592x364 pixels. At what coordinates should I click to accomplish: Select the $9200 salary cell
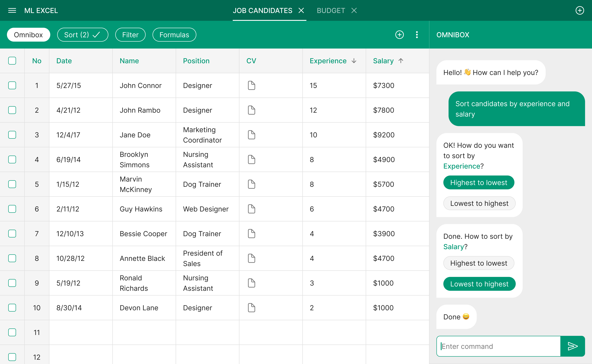point(397,135)
